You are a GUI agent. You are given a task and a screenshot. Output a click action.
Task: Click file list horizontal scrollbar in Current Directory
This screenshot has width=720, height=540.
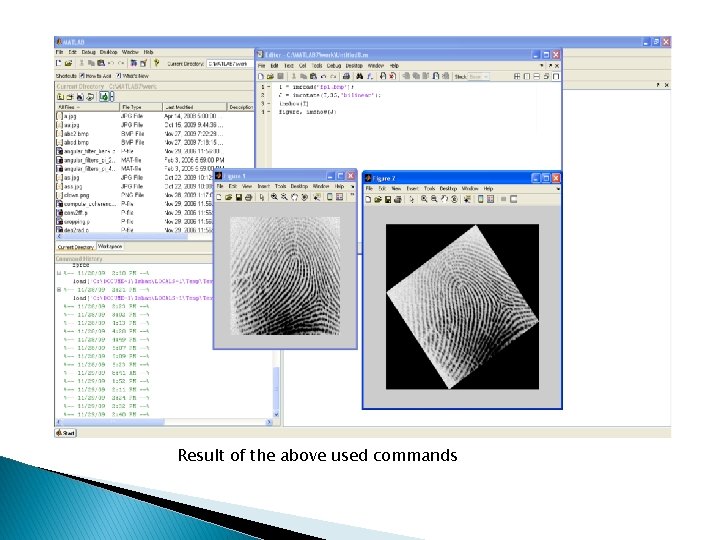(134, 236)
